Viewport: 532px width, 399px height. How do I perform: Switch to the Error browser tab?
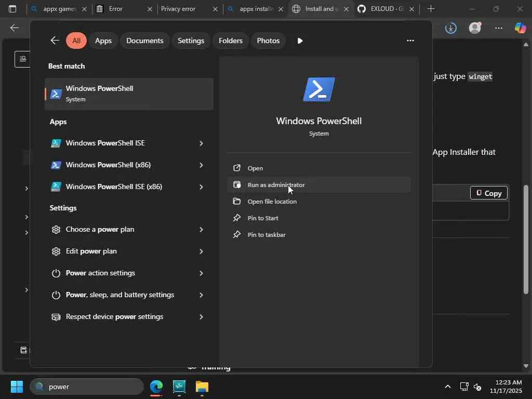pyautogui.click(x=124, y=9)
